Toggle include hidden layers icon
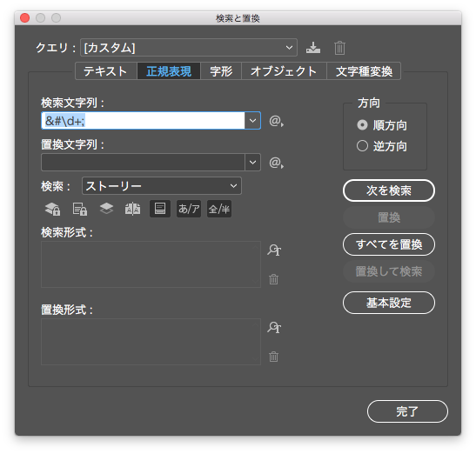The image size is (476, 454). pos(106,209)
